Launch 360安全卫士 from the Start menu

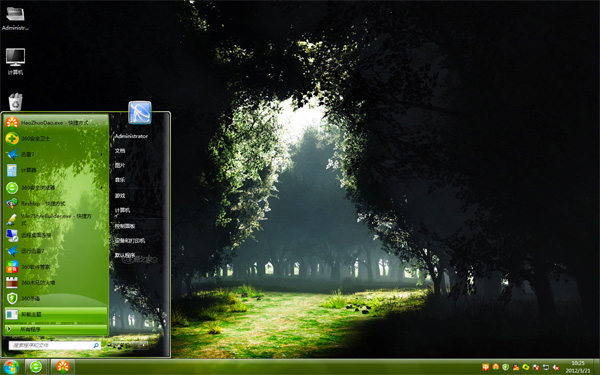pos(56,138)
